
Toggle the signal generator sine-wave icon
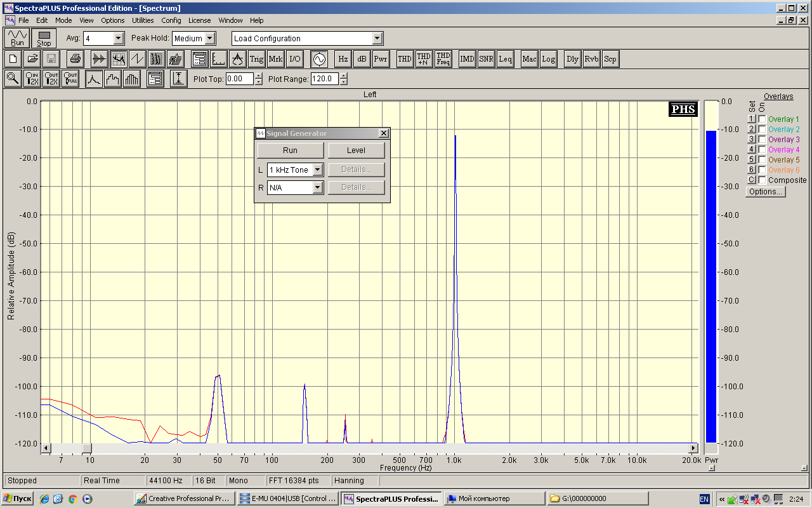click(318, 59)
